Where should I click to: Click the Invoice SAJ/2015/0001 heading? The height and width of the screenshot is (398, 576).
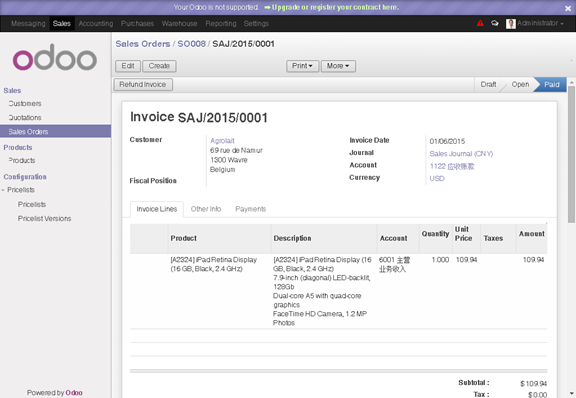(x=199, y=117)
